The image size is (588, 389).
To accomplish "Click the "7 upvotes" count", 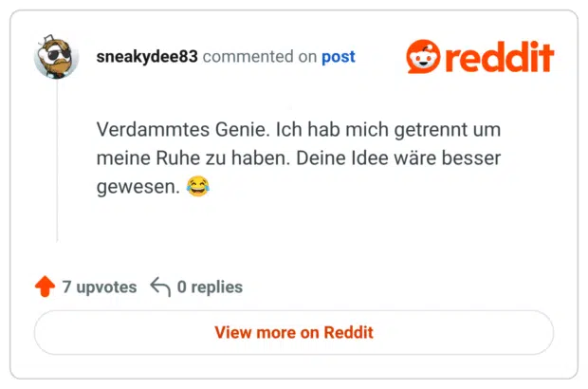I will [x=100, y=287].
